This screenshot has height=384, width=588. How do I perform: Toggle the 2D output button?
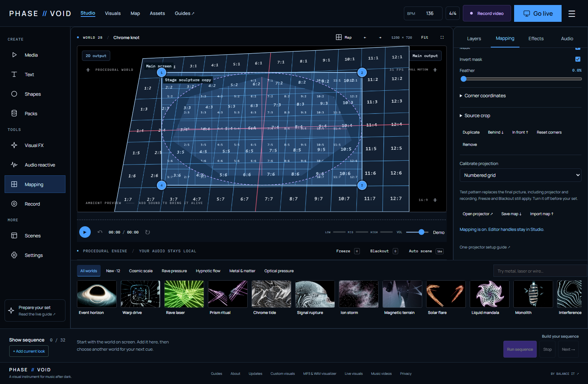coord(96,56)
